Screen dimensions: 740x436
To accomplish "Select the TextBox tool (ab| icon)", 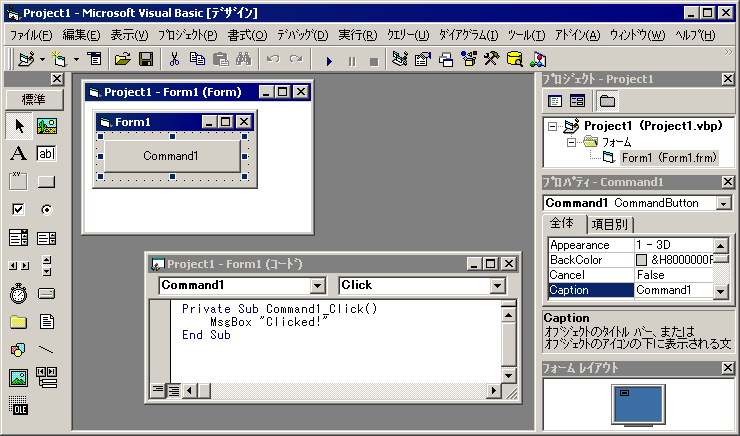I will pos(47,153).
